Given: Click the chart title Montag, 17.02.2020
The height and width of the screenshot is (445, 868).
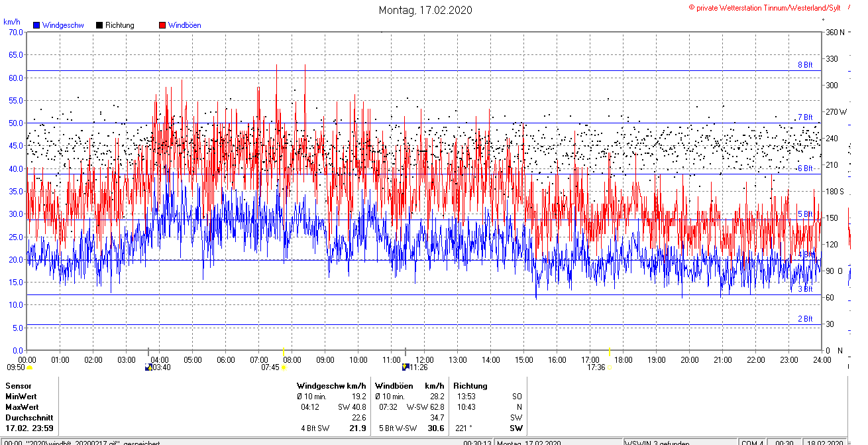Looking at the screenshot, I should click(x=425, y=10).
